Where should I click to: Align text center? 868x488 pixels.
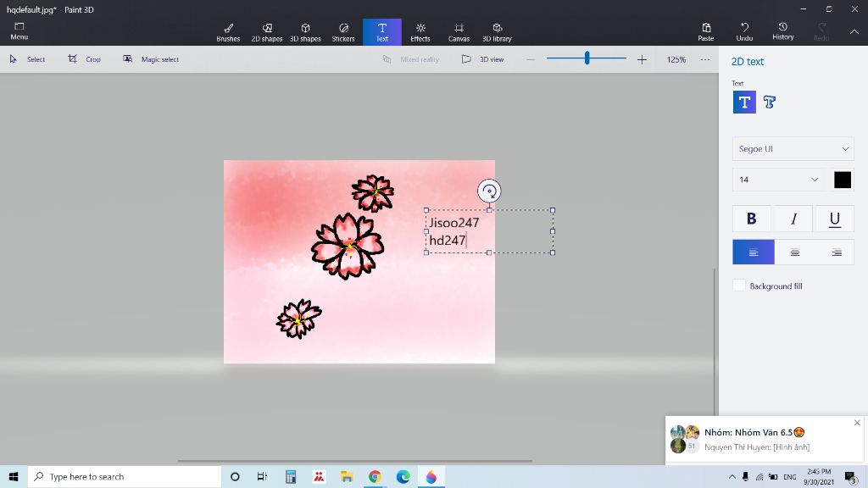[x=795, y=252]
